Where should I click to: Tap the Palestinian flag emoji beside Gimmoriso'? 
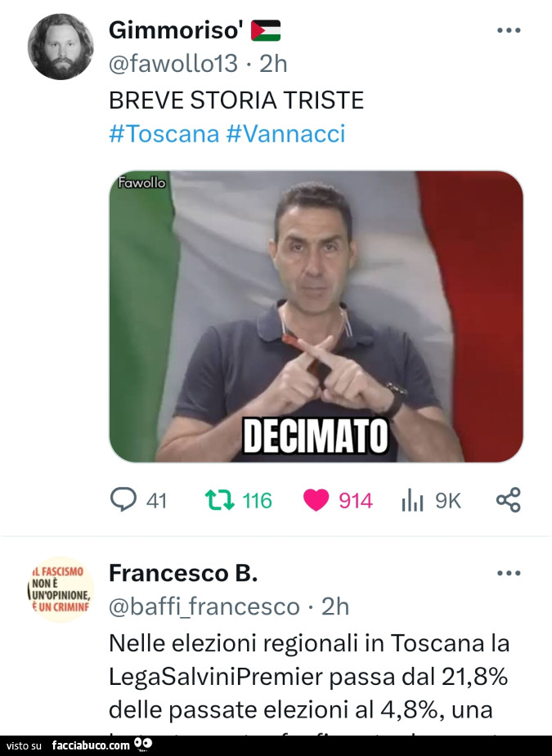pyautogui.click(x=266, y=30)
